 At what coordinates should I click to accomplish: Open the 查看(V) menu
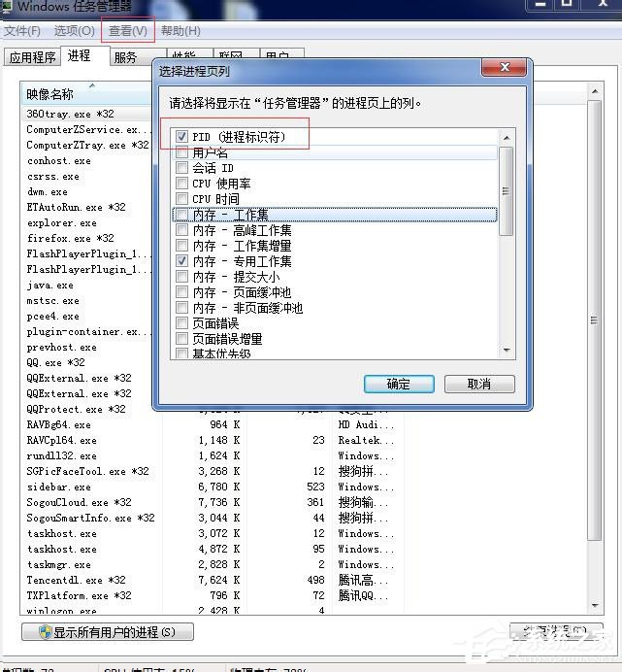128,31
